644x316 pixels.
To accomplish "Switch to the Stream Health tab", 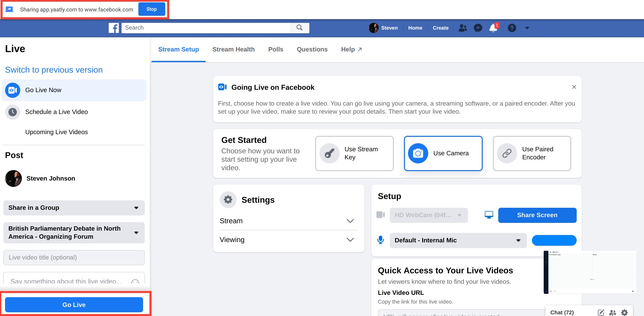I will click(x=234, y=49).
